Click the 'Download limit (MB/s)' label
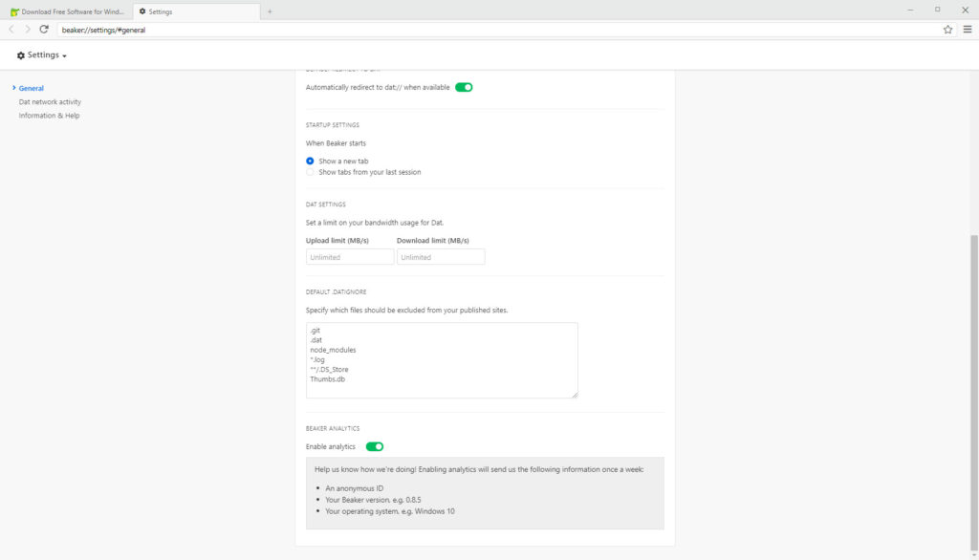 pyautogui.click(x=433, y=241)
